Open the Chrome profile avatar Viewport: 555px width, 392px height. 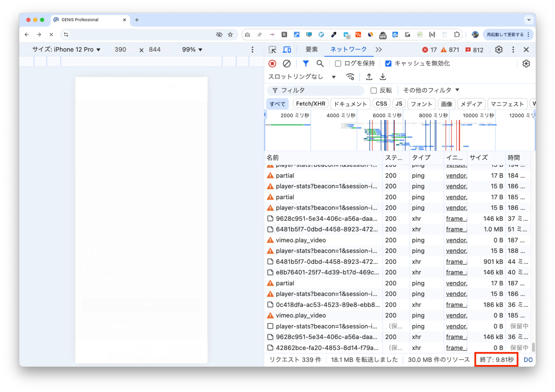pos(475,35)
